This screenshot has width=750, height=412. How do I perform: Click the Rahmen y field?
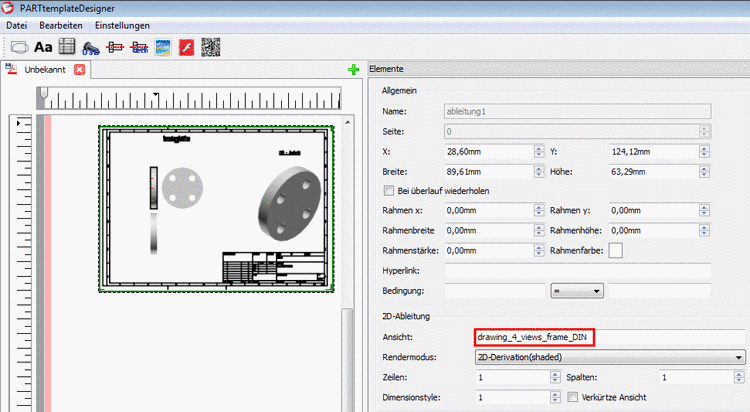(x=654, y=210)
